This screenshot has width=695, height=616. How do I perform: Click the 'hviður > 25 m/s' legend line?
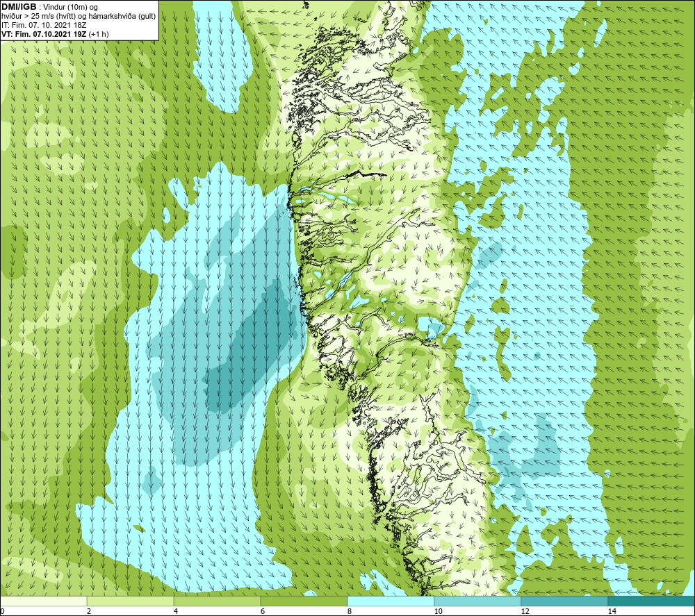[x=79, y=16]
